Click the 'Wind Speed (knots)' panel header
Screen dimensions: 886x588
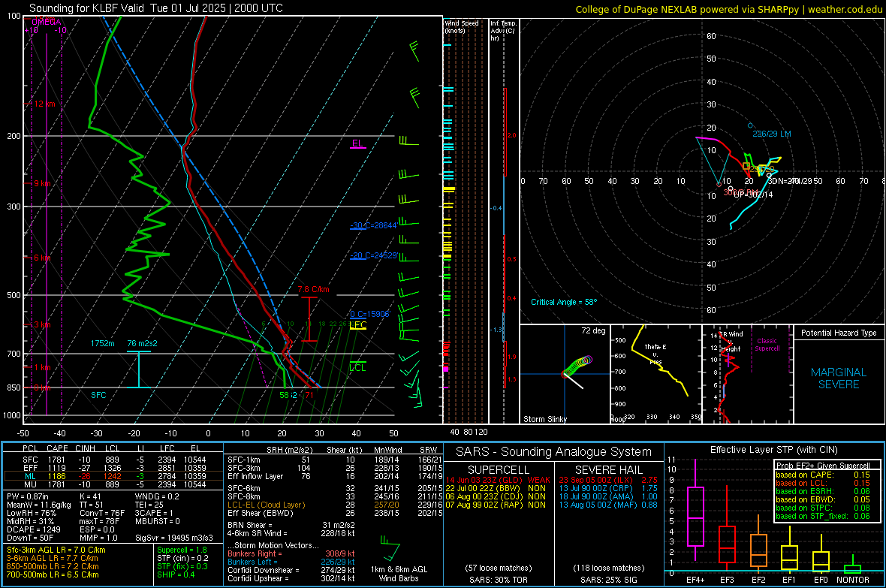(462, 26)
